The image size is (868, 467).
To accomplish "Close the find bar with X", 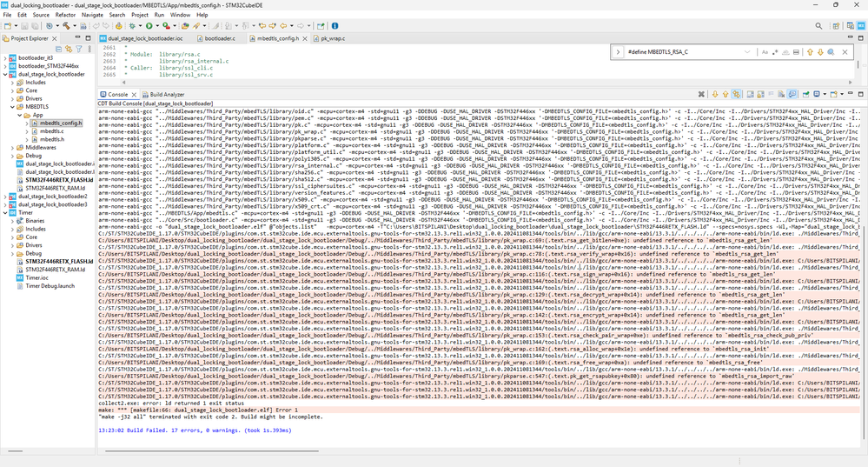I will (845, 51).
